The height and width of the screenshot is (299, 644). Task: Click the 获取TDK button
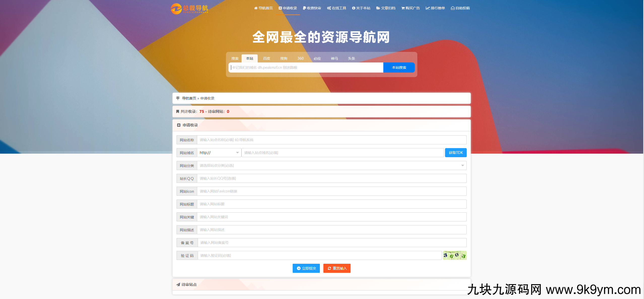[455, 152]
